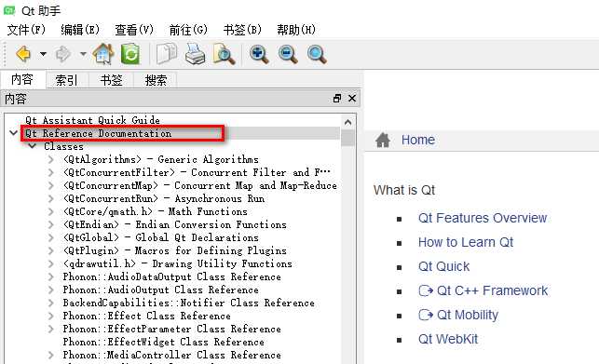Open the Qt WebKit link
The height and width of the screenshot is (364, 599).
pos(448,339)
